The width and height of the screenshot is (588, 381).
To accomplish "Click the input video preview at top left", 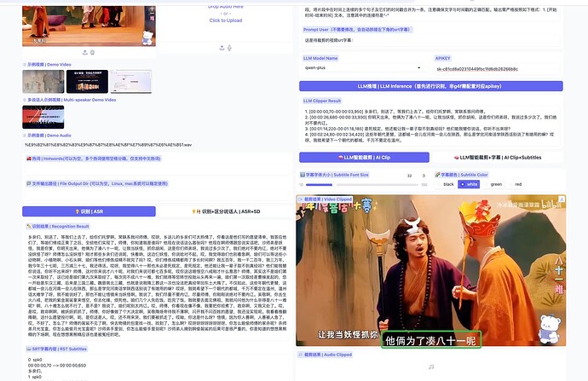I will click(x=89, y=25).
